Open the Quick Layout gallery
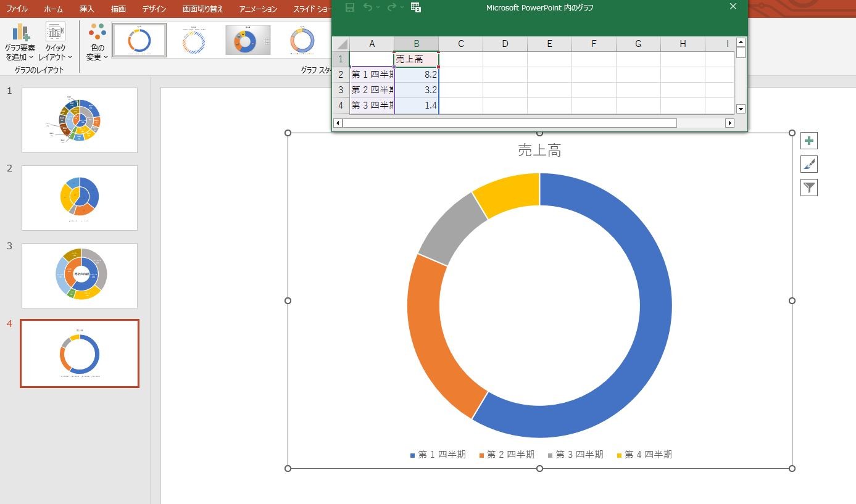 (56, 41)
